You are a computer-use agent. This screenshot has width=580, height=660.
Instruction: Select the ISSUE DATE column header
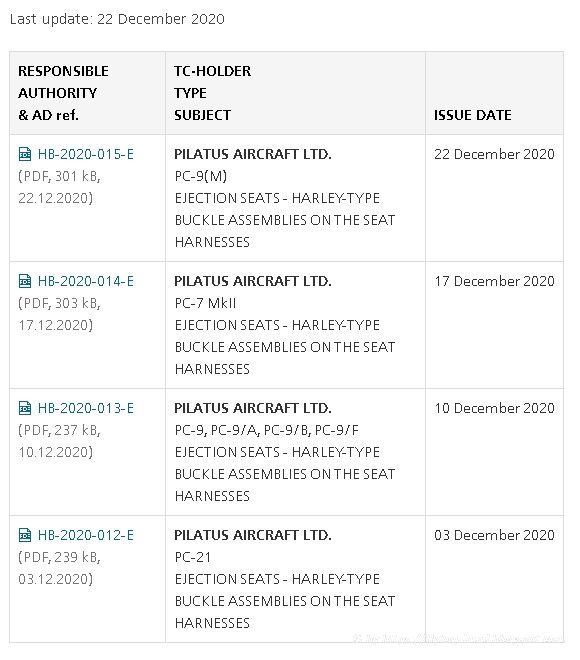coord(473,115)
